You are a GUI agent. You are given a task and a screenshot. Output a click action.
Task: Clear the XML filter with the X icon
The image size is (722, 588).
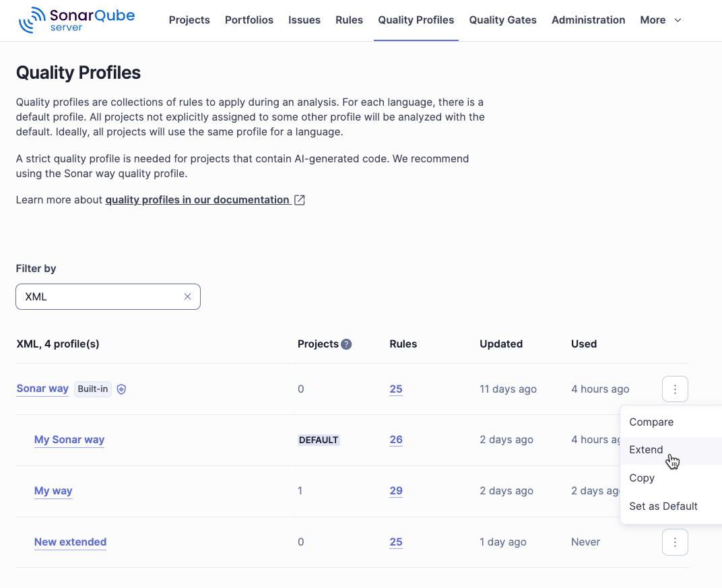coord(187,296)
